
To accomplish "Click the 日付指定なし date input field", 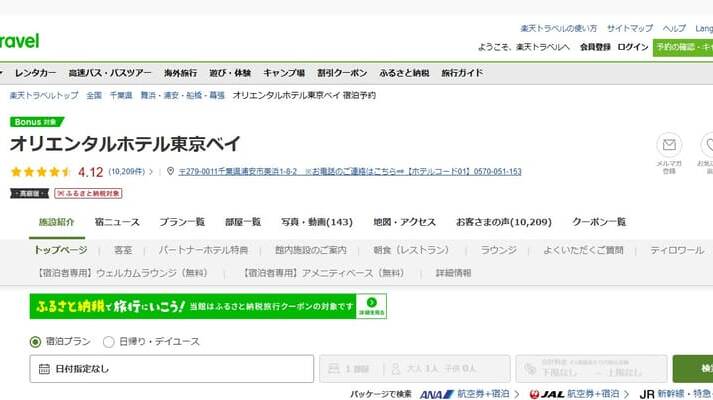I will coord(172,369).
